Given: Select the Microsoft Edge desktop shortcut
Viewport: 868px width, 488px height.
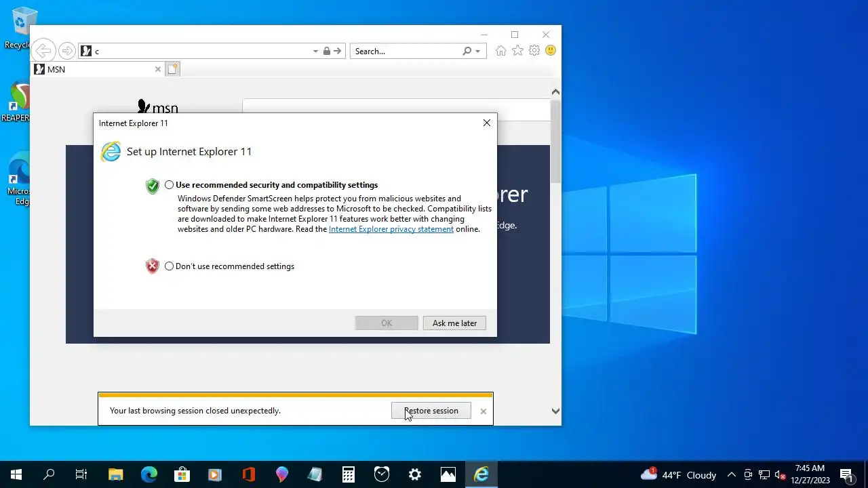Looking at the screenshot, I should click(x=18, y=179).
